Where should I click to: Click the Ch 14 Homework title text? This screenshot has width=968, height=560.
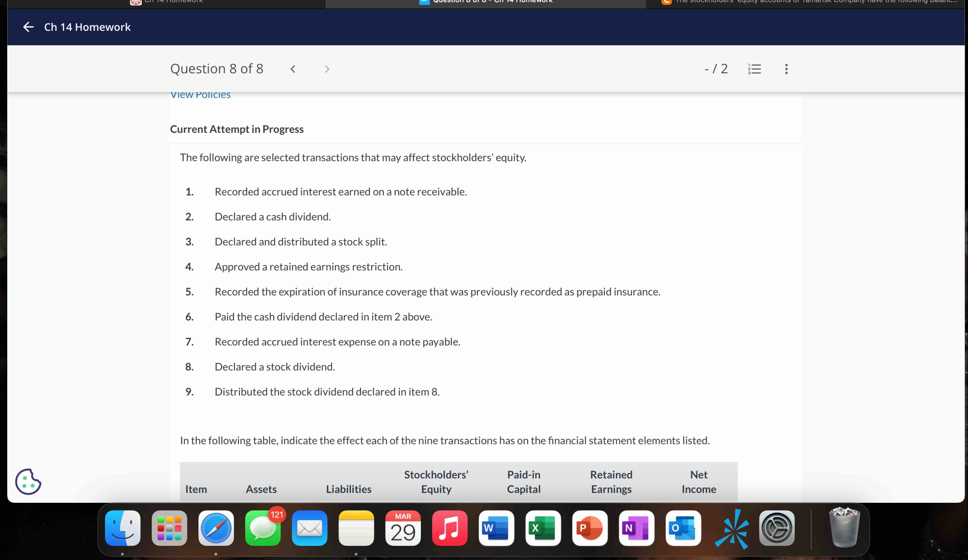tap(87, 27)
